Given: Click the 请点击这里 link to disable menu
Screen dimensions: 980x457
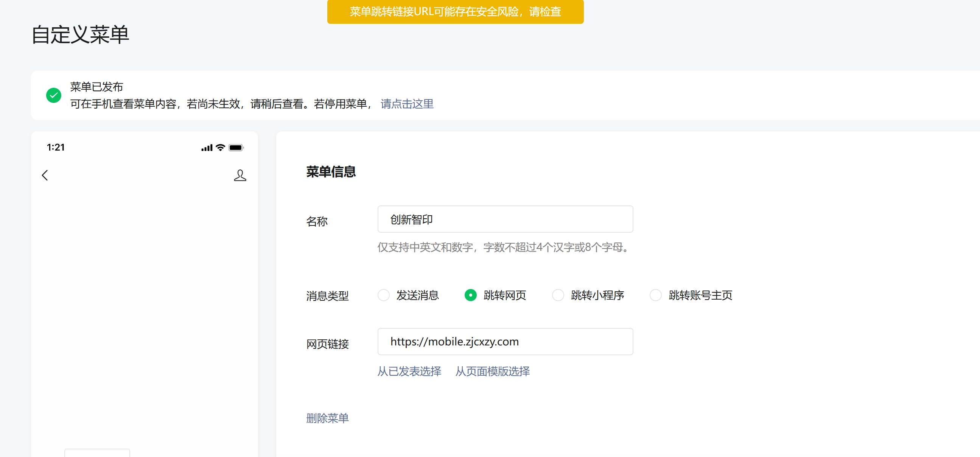Looking at the screenshot, I should [x=407, y=104].
